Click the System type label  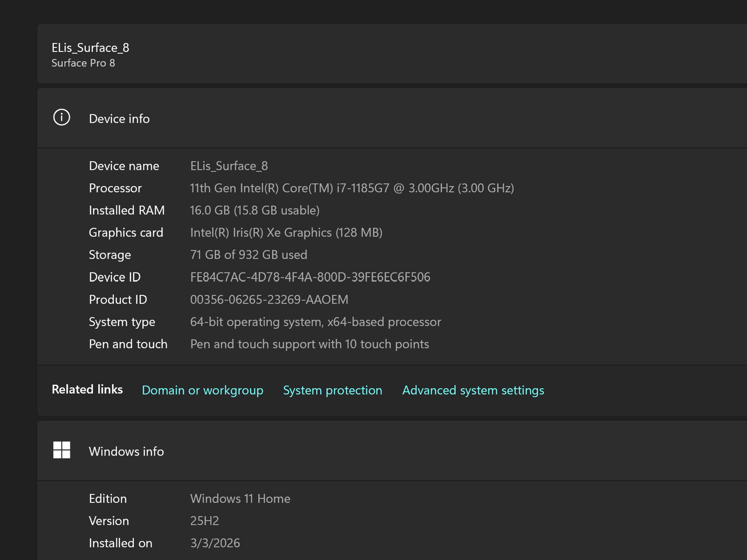click(122, 322)
